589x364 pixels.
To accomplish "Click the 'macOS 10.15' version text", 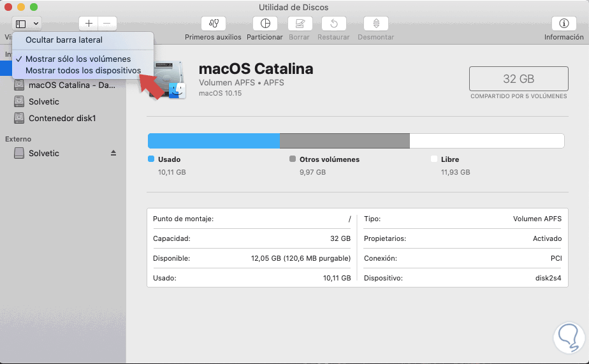I will (220, 93).
